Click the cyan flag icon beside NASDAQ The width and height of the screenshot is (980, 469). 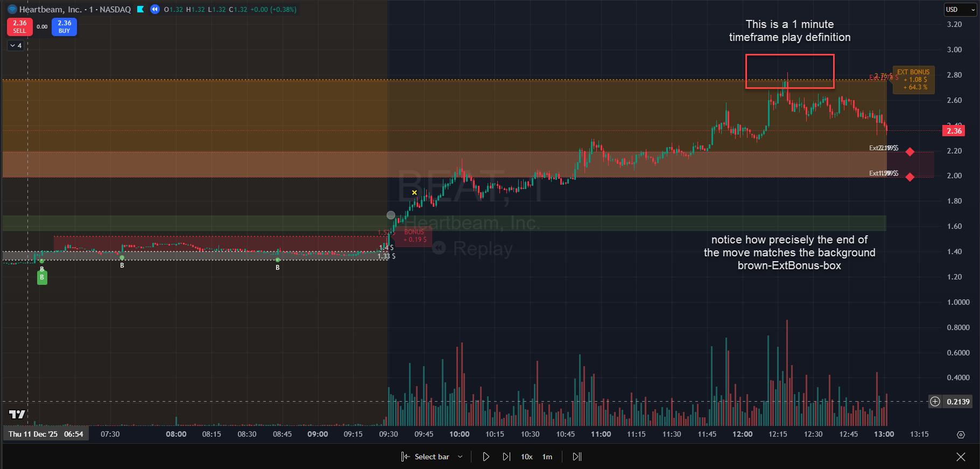[x=140, y=9]
